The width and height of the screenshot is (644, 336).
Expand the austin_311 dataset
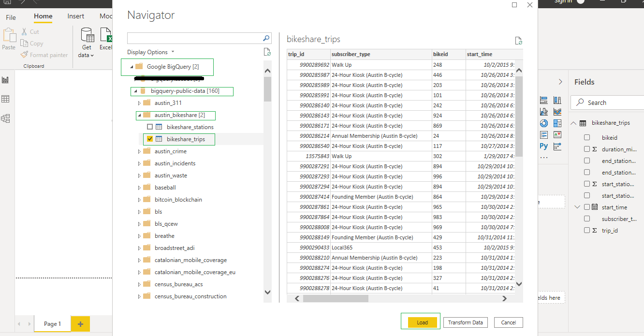(140, 103)
